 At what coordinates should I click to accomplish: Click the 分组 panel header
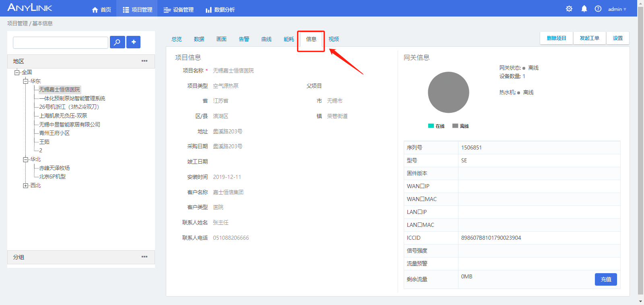(x=81, y=257)
